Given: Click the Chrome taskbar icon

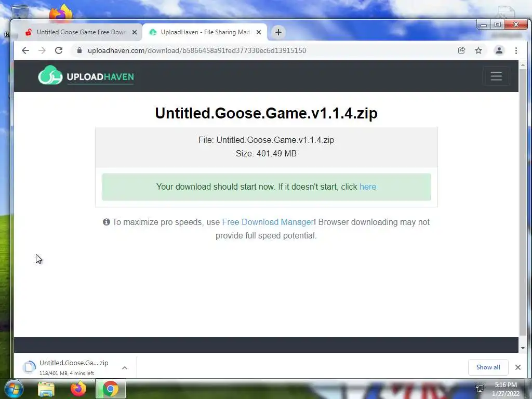Looking at the screenshot, I should coord(111,389).
